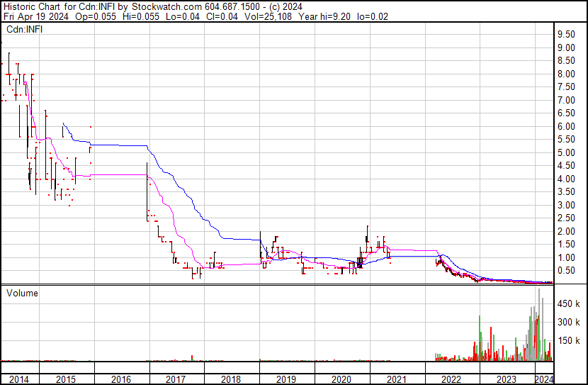Click the 2023 year label
This screenshot has width=588, height=385.
pyautogui.click(x=507, y=379)
